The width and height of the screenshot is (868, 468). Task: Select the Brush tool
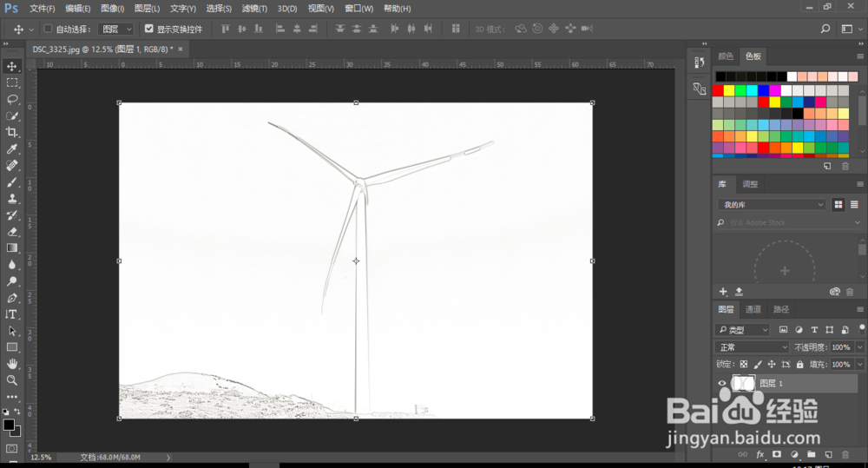(x=11, y=182)
